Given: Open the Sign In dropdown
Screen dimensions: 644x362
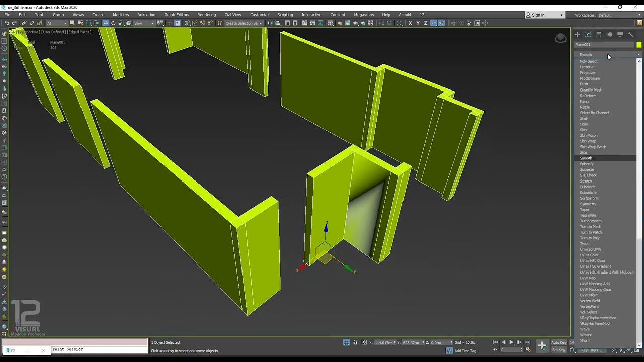Looking at the screenshot, I should [x=544, y=15].
